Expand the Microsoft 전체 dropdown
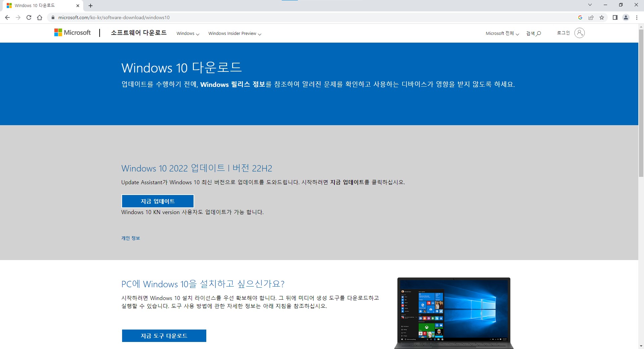The image size is (644, 349). click(x=502, y=33)
